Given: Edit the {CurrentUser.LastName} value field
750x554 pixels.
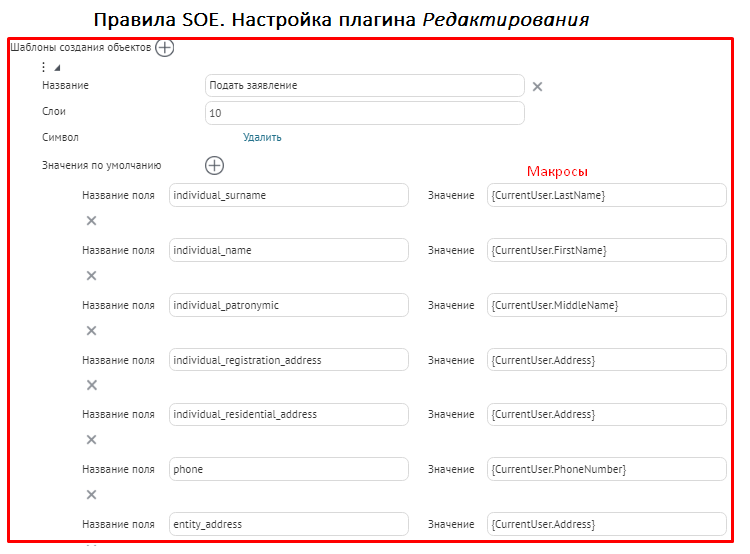Looking at the screenshot, I should pyautogui.click(x=606, y=195).
